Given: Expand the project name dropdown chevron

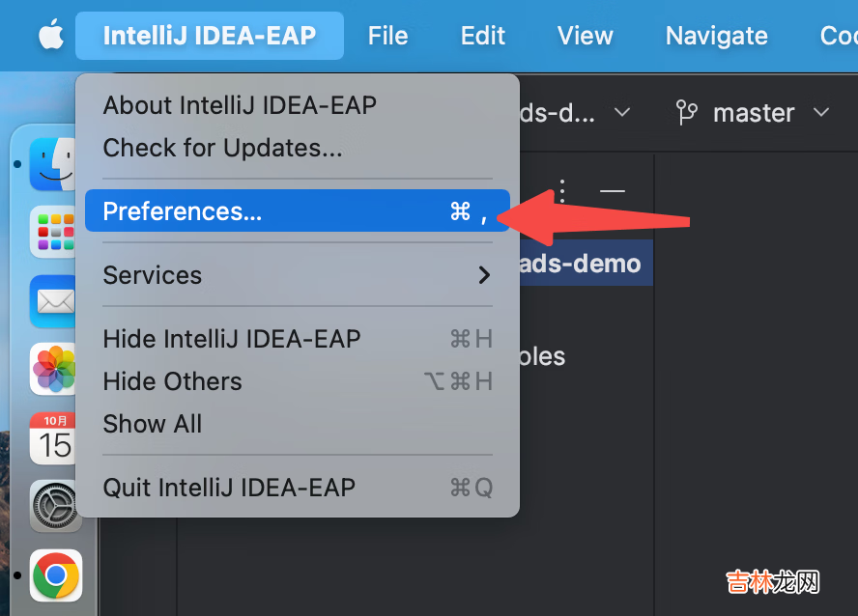Looking at the screenshot, I should pyautogui.click(x=623, y=113).
